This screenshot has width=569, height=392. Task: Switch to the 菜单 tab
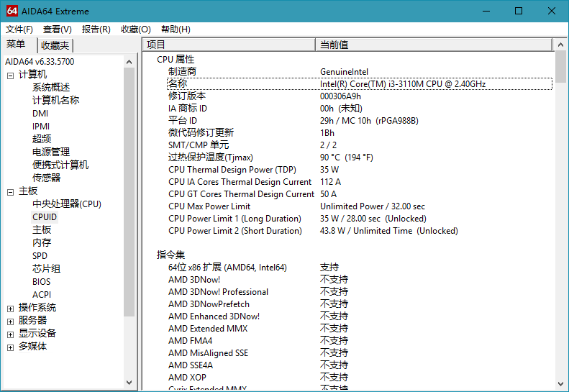[x=16, y=45]
